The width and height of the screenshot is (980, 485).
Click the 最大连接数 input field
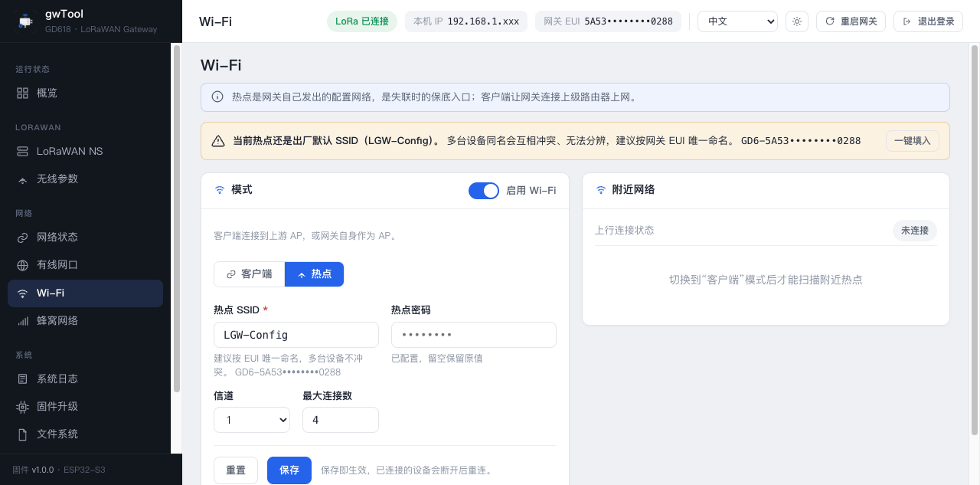tap(341, 420)
